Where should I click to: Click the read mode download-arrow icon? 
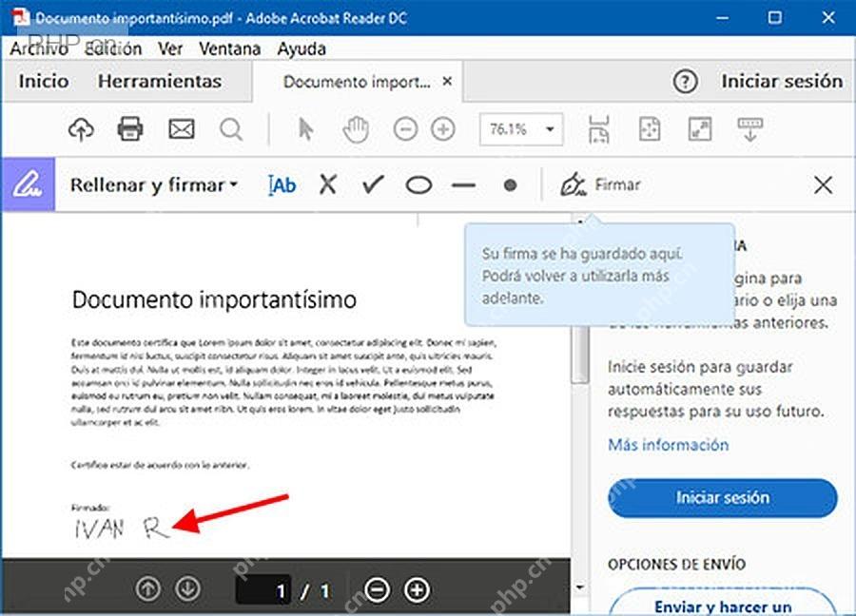(750, 129)
